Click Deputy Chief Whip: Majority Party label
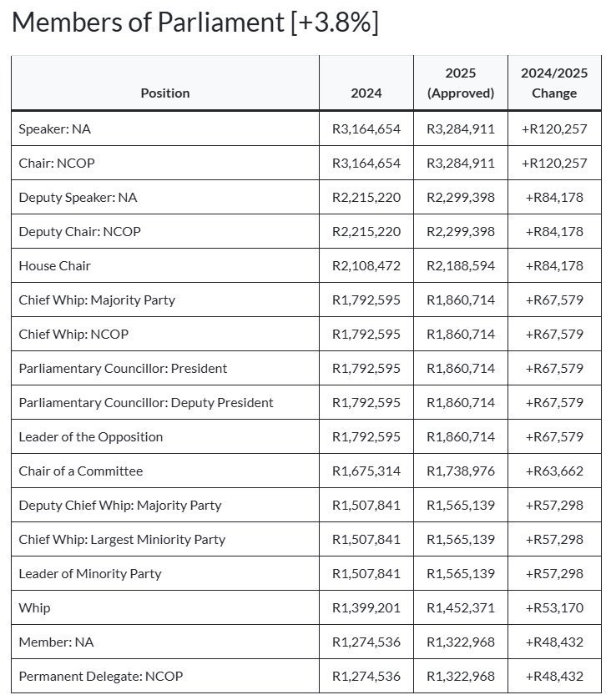This screenshot has width=606, height=700. [120, 506]
